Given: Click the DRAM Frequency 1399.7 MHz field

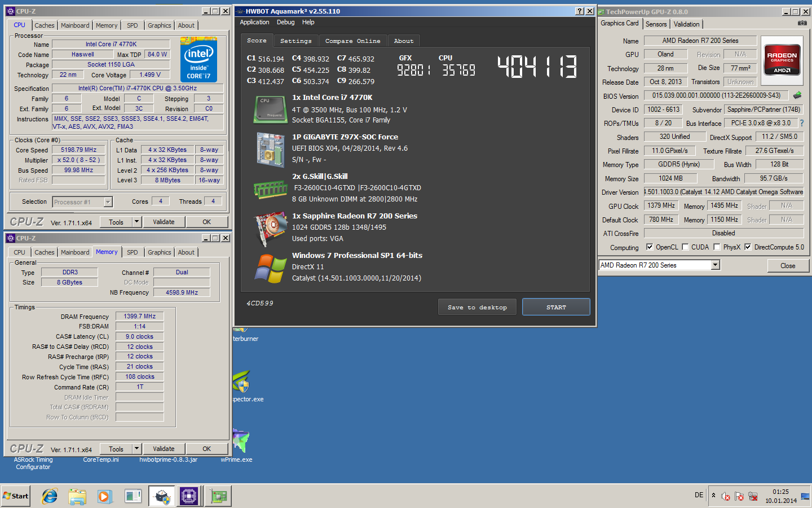Looking at the screenshot, I should tap(140, 316).
